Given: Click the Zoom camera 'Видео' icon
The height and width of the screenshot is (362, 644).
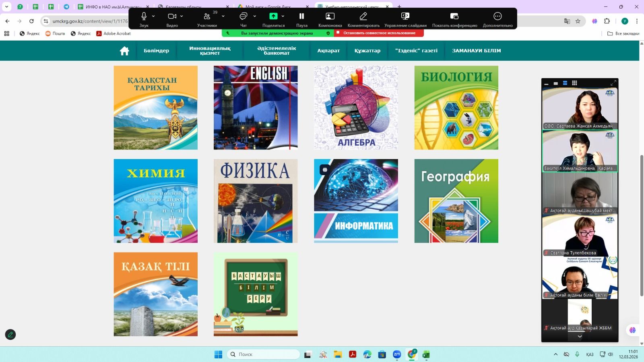Looking at the screenshot, I should tap(172, 16).
